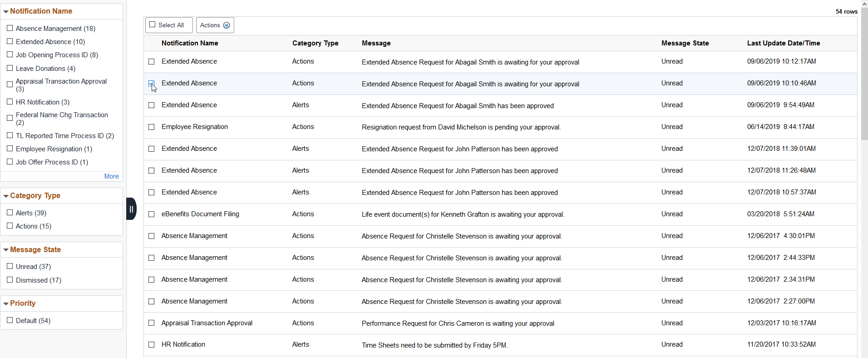The height and width of the screenshot is (358, 868).
Task: Filter by Job Opening Process ID (8)
Action: coord(10,55)
